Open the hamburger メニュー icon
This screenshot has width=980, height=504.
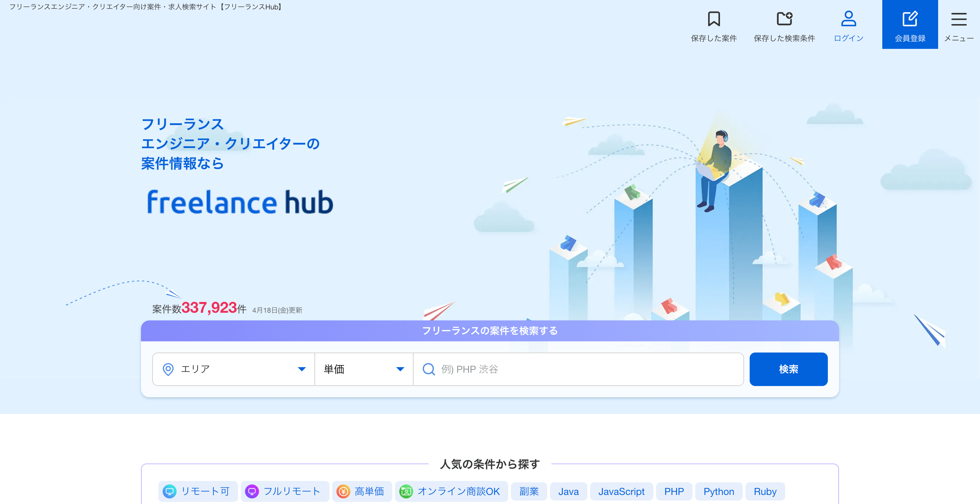click(x=959, y=19)
